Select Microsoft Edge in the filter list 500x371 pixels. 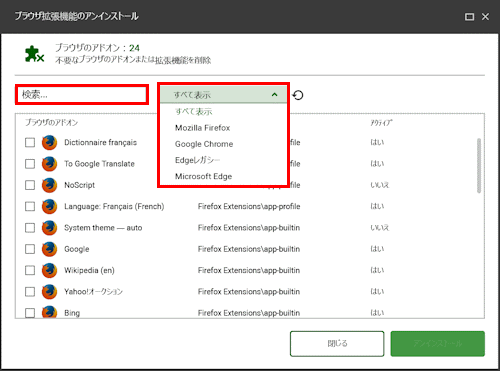pos(203,176)
